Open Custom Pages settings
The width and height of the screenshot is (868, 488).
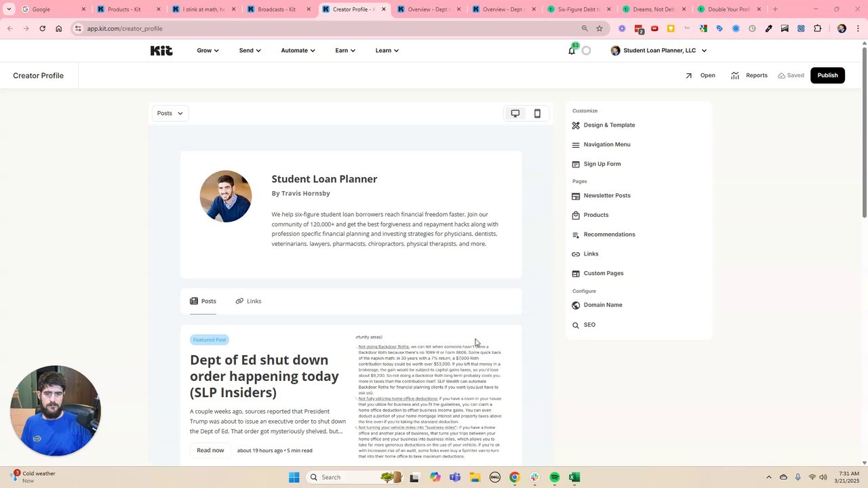click(x=597, y=273)
